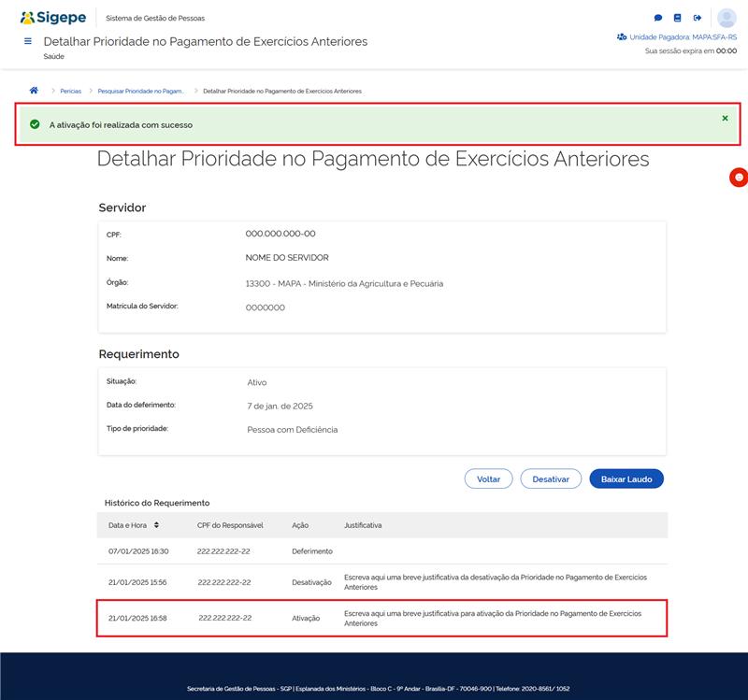The image size is (748, 700).
Task: Click the Sigepe logo
Action: pyautogui.click(x=52, y=17)
